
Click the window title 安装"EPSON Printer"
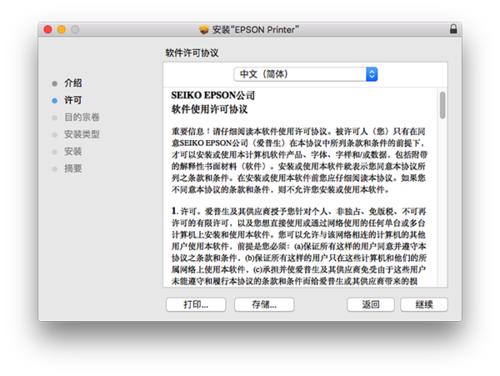click(x=255, y=30)
